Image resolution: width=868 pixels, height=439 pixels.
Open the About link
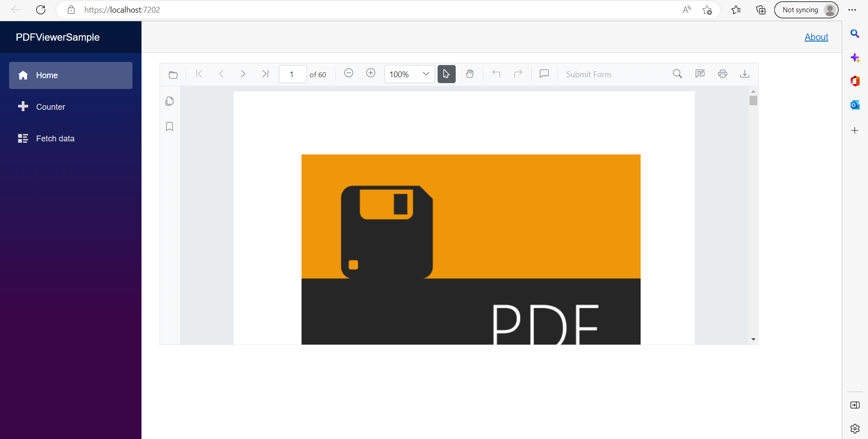(816, 37)
